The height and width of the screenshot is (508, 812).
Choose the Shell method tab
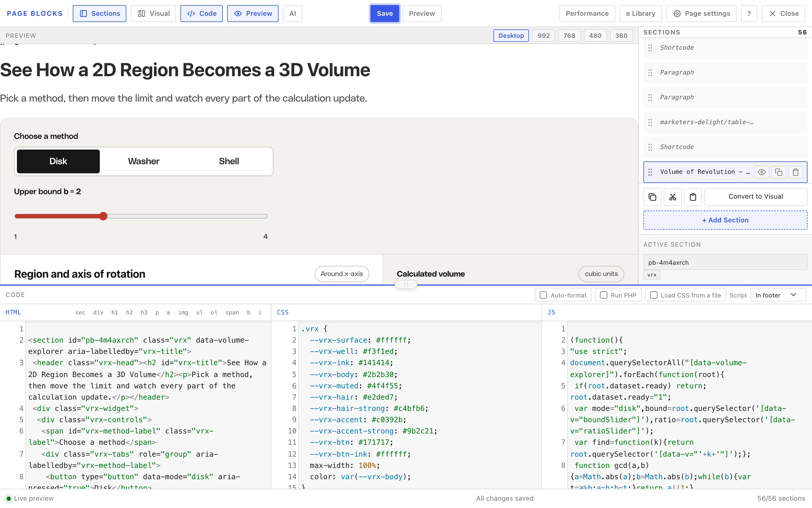(x=229, y=161)
